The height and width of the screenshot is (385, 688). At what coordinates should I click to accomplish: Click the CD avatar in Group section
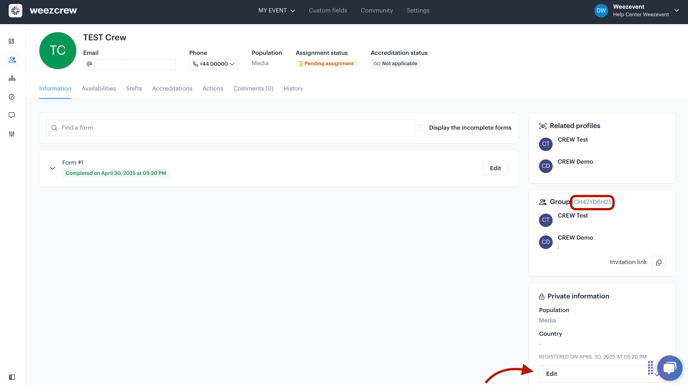(x=545, y=242)
